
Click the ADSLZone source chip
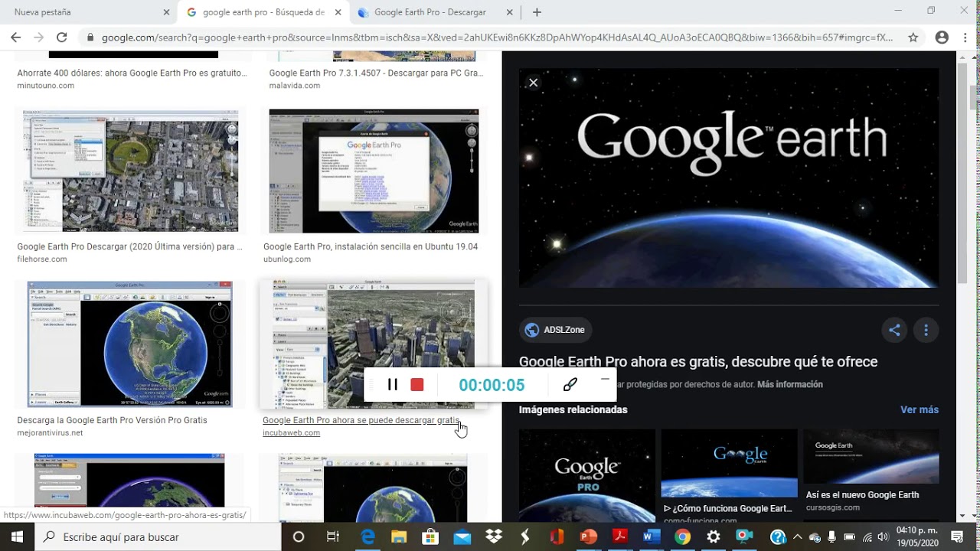point(555,330)
